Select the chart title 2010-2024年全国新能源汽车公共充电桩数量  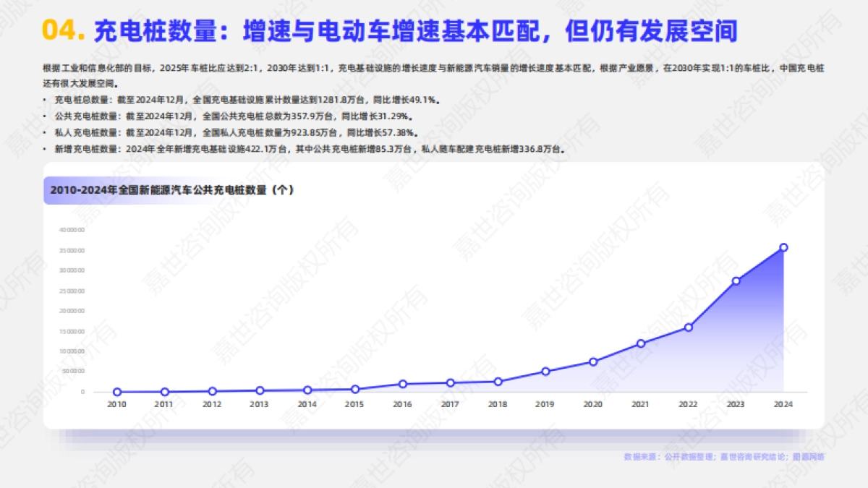[x=174, y=189]
